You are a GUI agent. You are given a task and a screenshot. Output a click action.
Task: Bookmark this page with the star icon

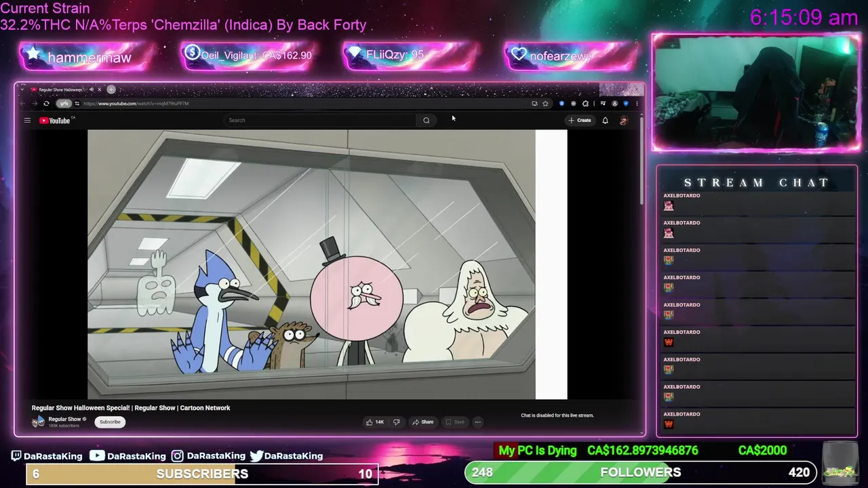[545, 103]
